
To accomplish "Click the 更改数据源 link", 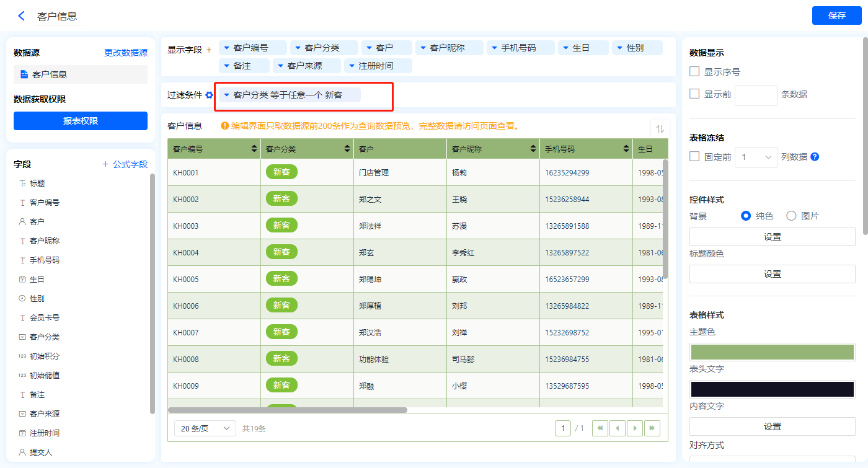I will click(x=126, y=53).
